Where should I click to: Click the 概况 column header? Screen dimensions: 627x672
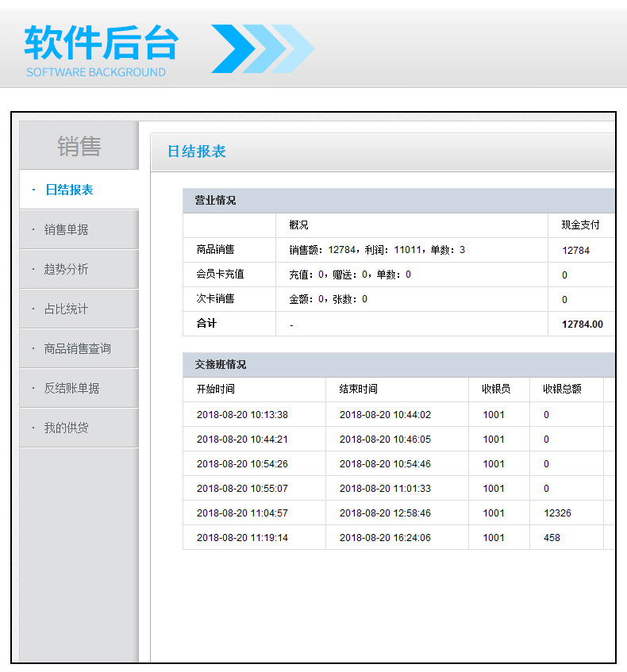(298, 225)
